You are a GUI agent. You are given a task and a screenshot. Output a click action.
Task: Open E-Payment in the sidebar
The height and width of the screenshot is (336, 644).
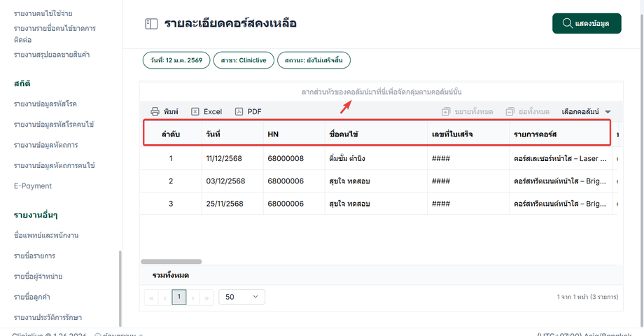tap(32, 186)
